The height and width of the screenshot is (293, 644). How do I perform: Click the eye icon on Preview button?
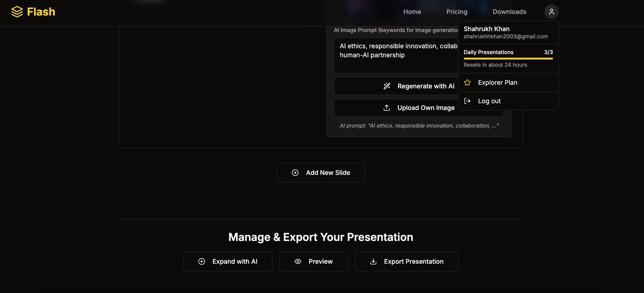[298, 261]
